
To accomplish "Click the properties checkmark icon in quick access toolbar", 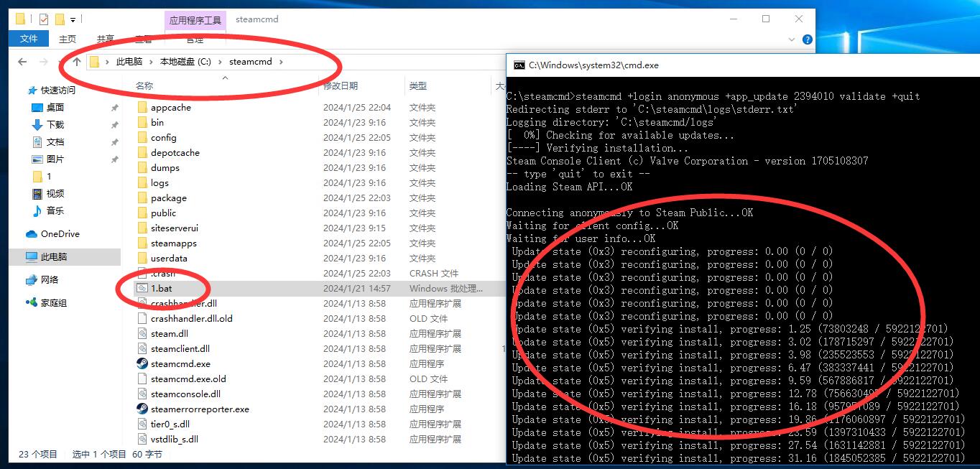I will coord(44,19).
